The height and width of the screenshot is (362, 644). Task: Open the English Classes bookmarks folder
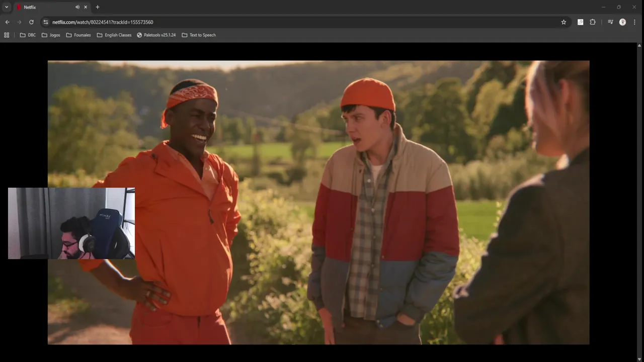[114, 35]
